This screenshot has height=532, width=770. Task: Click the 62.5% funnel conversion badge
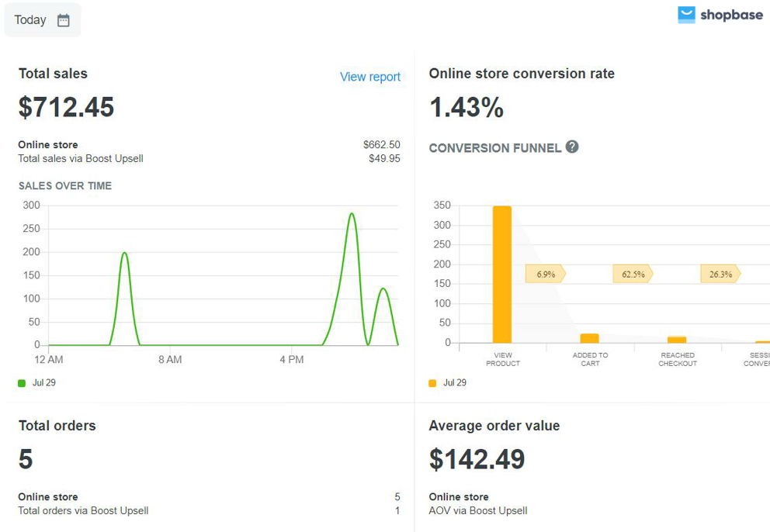pyautogui.click(x=633, y=274)
